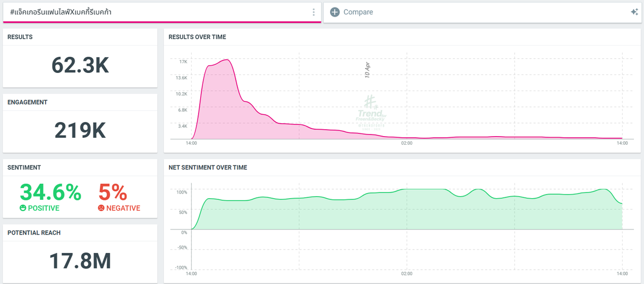This screenshot has height=284, width=644.
Task: Click the RESULTS card heading
Action: click(x=20, y=37)
